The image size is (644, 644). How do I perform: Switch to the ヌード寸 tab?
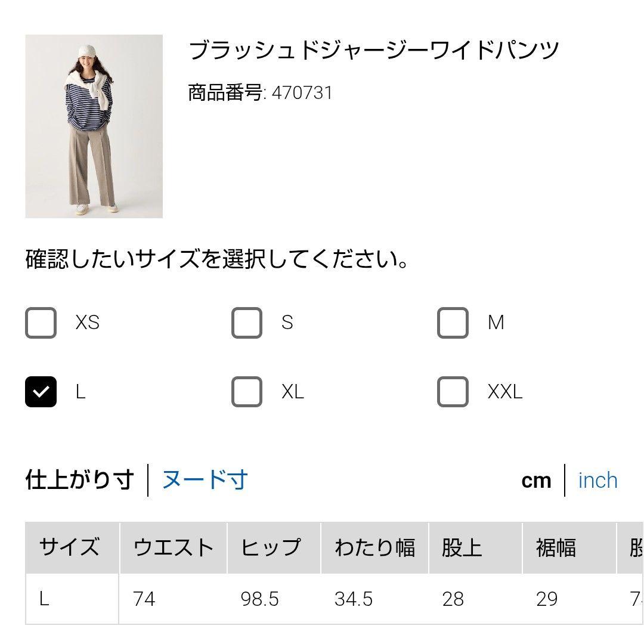[x=205, y=480]
